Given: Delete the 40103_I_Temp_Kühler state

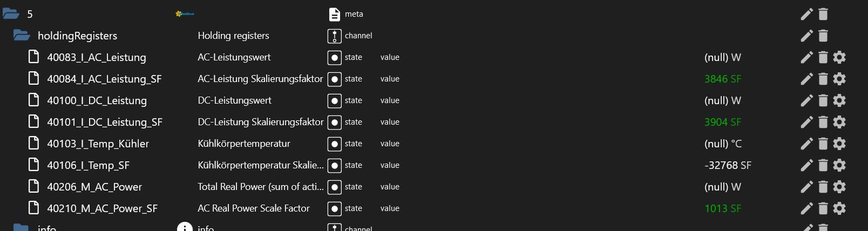Looking at the screenshot, I should (x=823, y=144).
